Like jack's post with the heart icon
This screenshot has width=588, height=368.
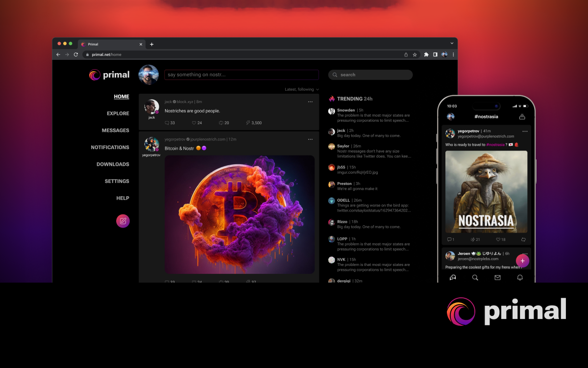point(194,123)
